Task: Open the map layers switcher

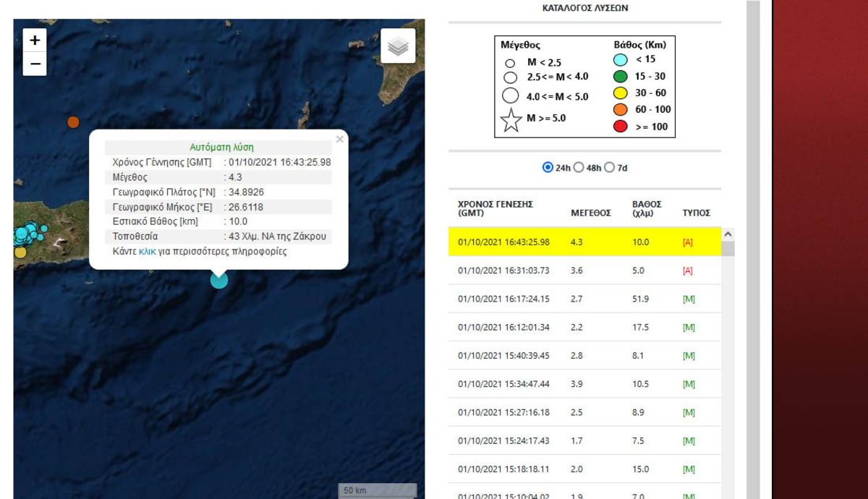Action: tap(398, 47)
